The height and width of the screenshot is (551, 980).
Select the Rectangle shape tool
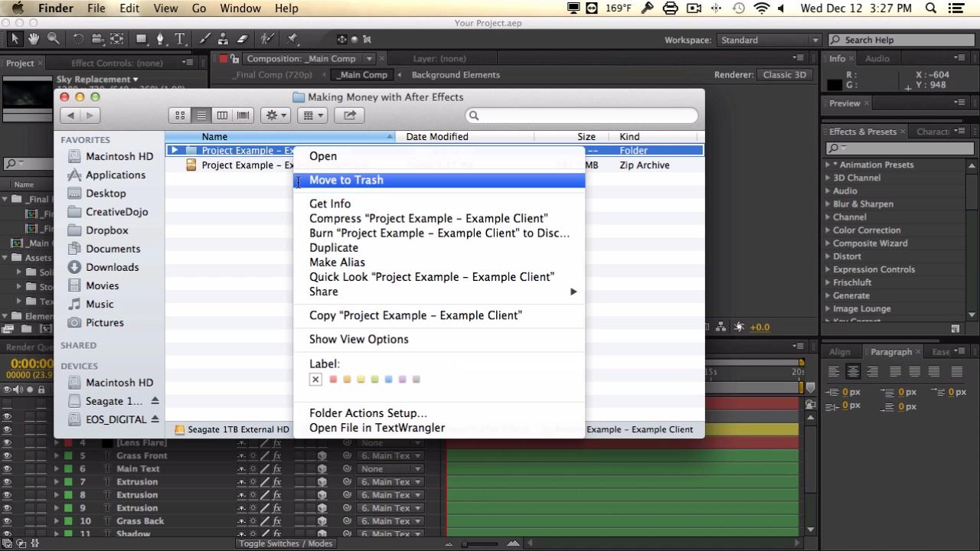click(x=142, y=39)
